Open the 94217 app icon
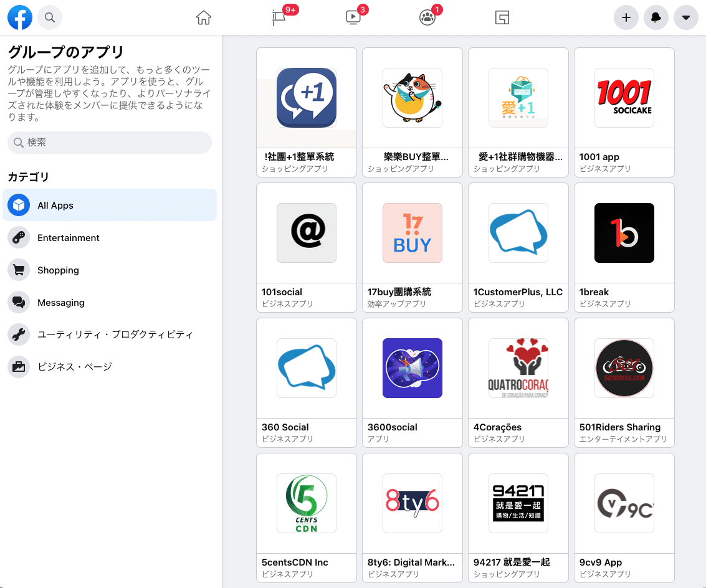706x588 pixels. coord(518,503)
